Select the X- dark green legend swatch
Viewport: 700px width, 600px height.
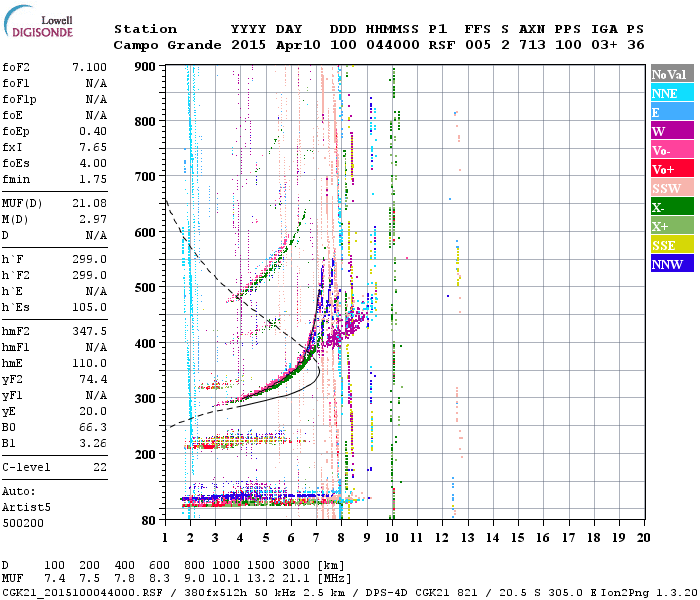point(672,207)
